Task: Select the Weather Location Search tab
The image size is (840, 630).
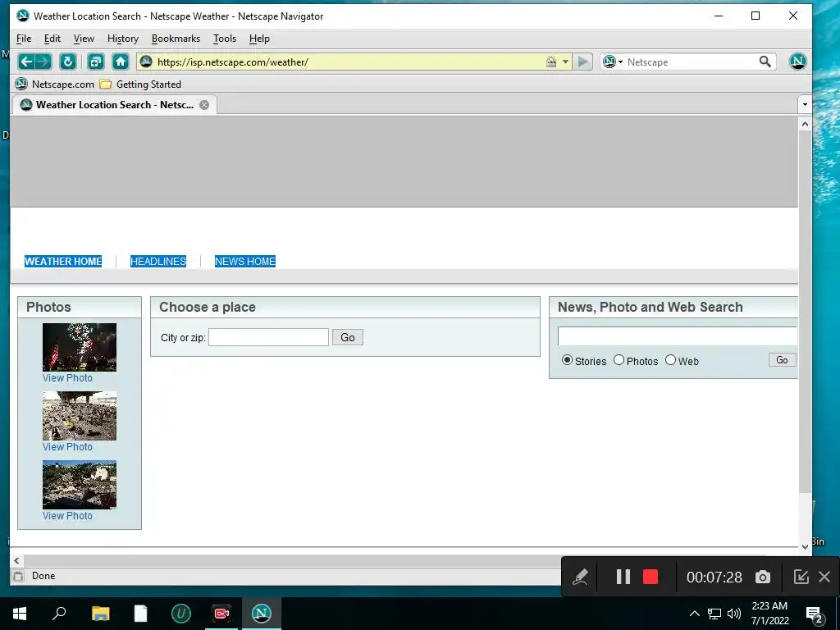Action: (x=114, y=105)
